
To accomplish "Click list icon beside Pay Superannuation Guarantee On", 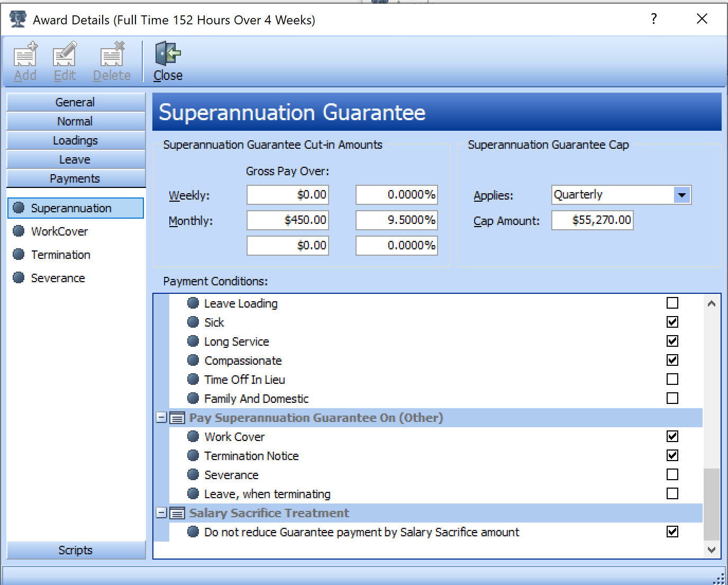I will tap(177, 418).
